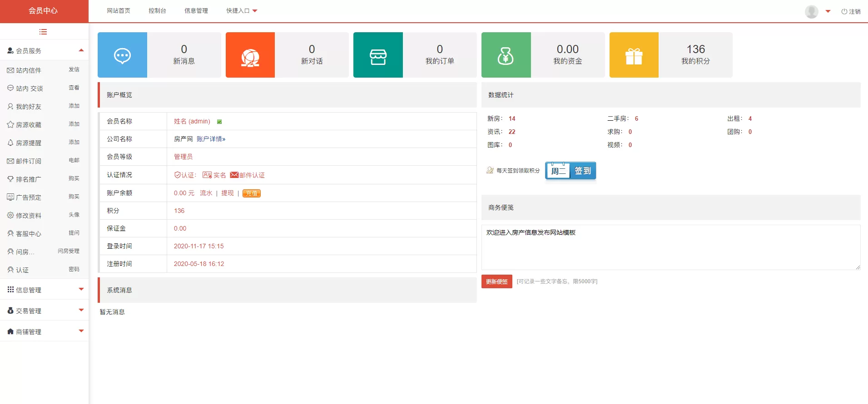Click the blue new messages chat icon

(122, 55)
